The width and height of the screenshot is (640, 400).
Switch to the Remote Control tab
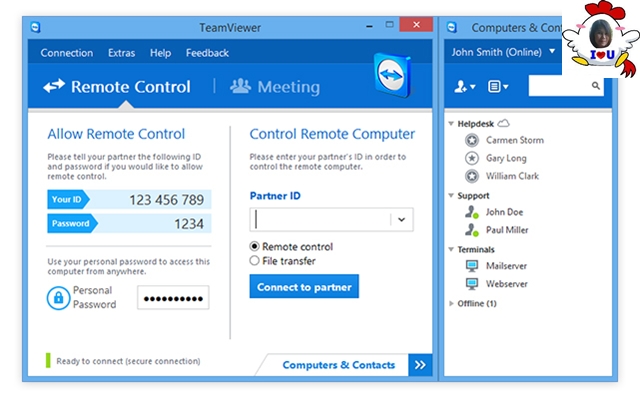click(x=117, y=87)
